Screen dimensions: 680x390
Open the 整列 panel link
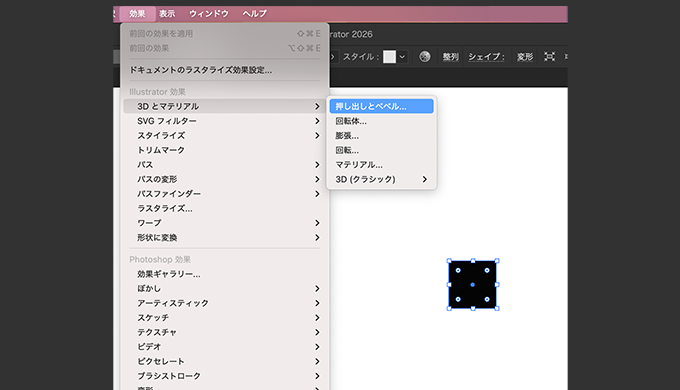coord(451,57)
